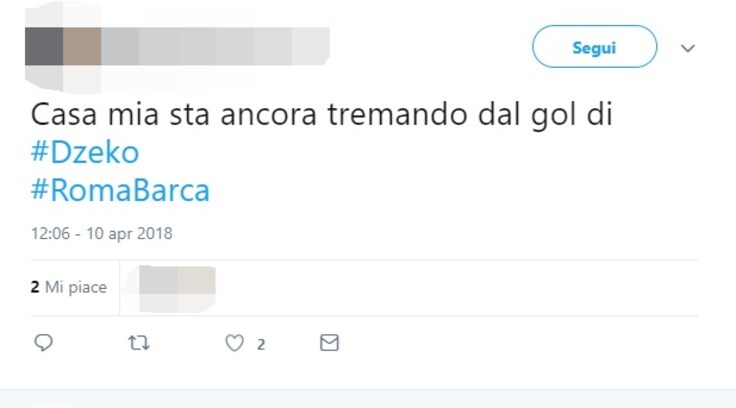Open the #Dzeko hashtag link
The image size is (736, 408).
point(85,152)
